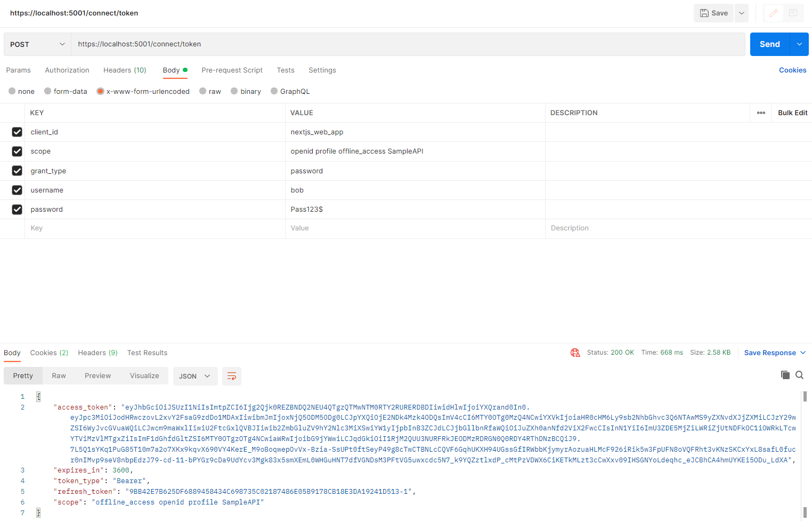Select the raw body type radio button

203,91
